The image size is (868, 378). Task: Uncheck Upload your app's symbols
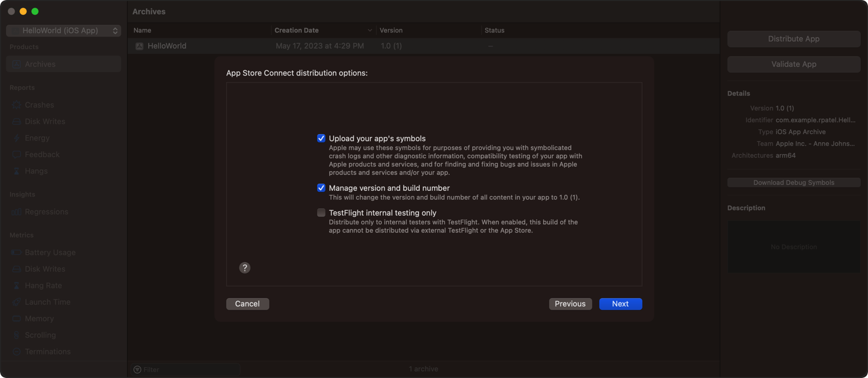[321, 138]
